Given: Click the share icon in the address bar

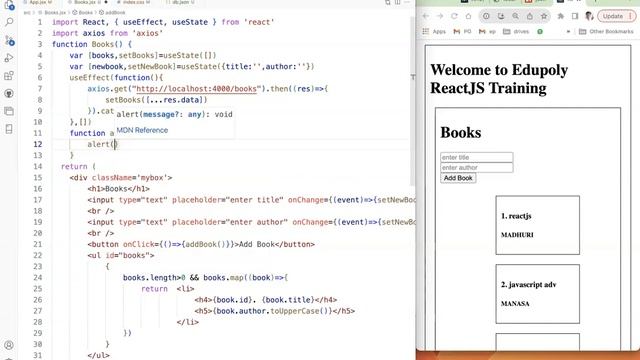Looking at the screenshot, I should point(529,16).
